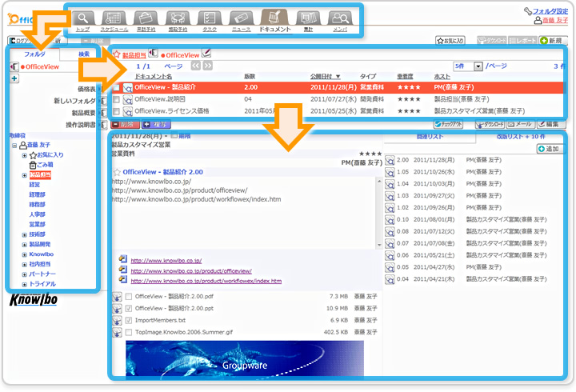Open the workflowex/index.htm hyperlink
The image size is (576, 392).
click(x=206, y=281)
